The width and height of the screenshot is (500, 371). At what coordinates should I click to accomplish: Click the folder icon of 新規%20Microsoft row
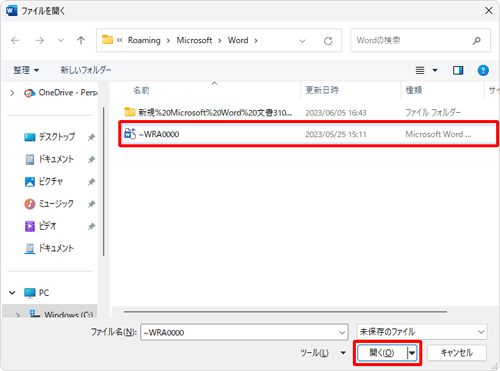click(x=130, y=112)
